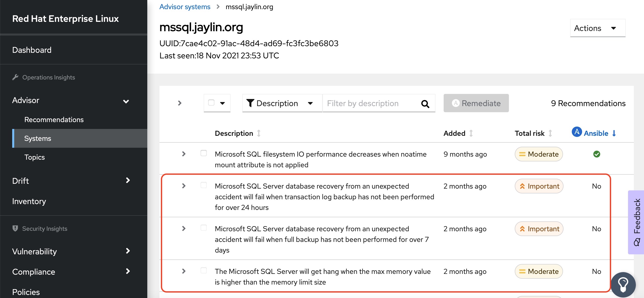Check the noatime mount attribute recommendation
The image size is (644, 298).
pos(204,153)
